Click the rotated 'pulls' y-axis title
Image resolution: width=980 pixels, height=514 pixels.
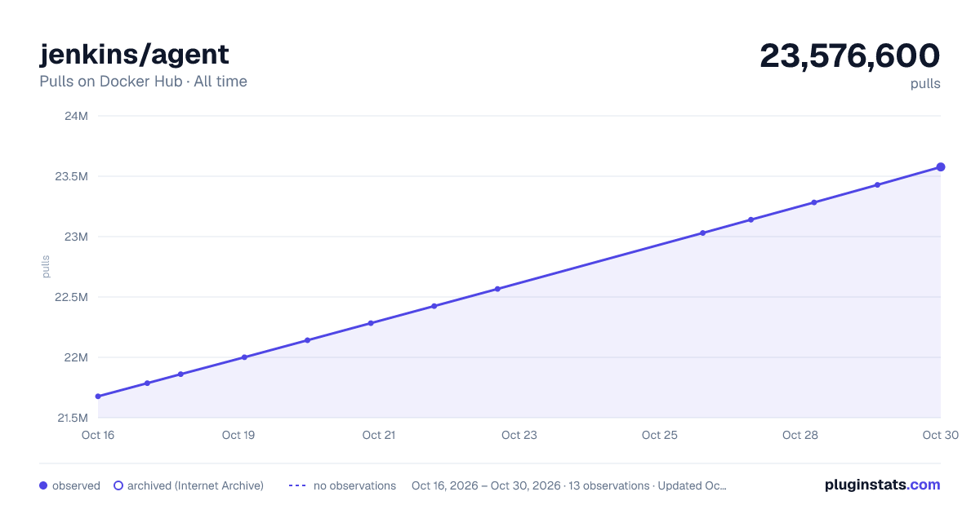click(46, 266)
